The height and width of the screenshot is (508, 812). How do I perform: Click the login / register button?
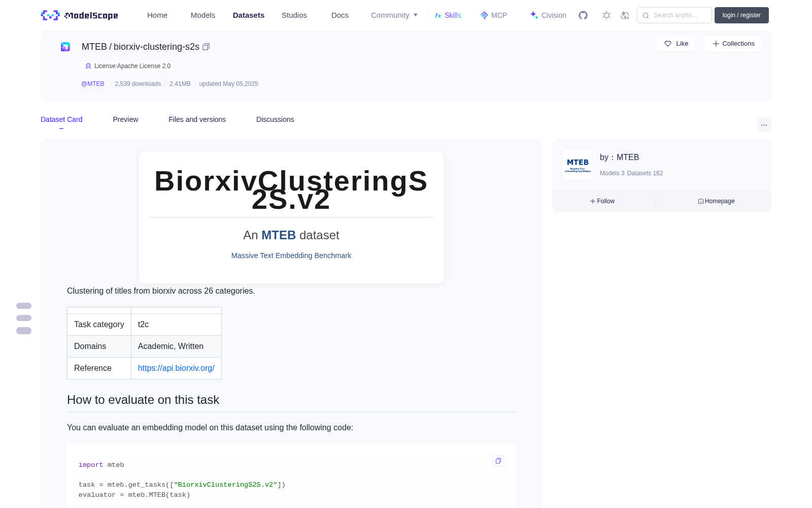[x=741, y=15]
